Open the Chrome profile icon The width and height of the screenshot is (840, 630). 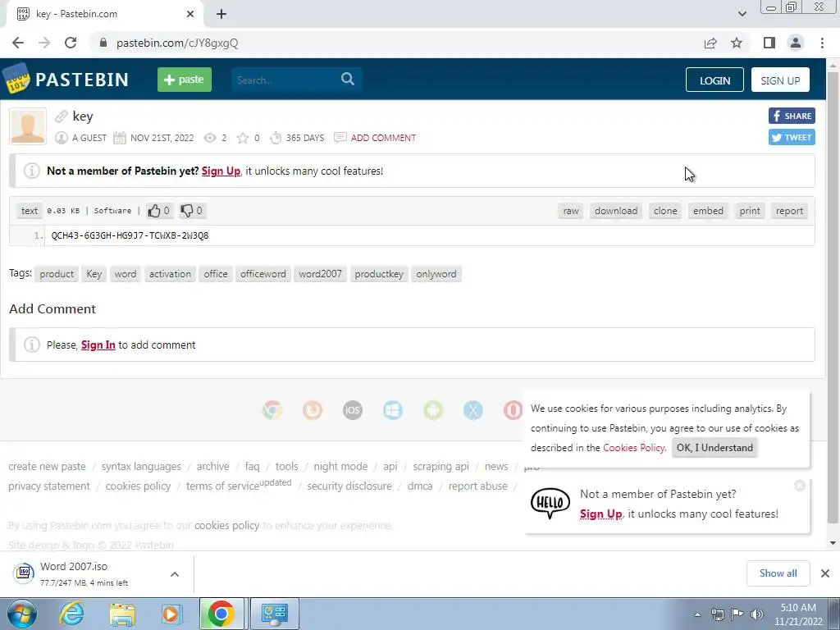tap(796, 43)
